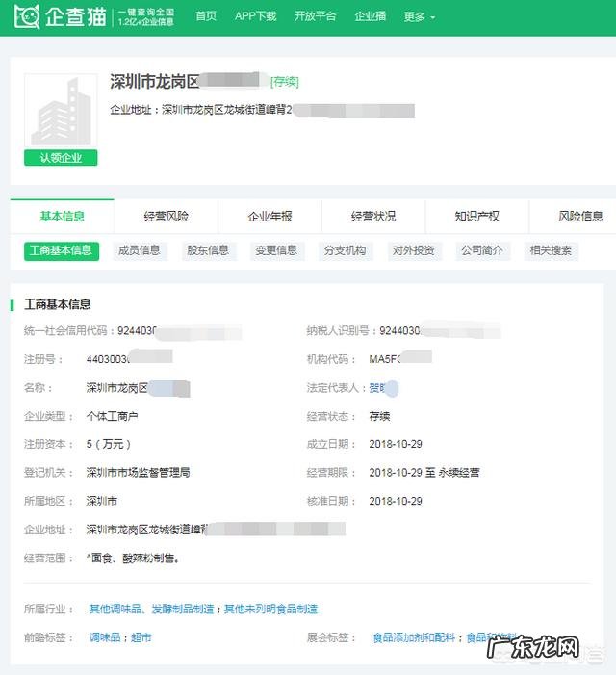Screen dimensions: 616x675
Task: Click the 5（万元） registered capital value
Action: point(108,444)
